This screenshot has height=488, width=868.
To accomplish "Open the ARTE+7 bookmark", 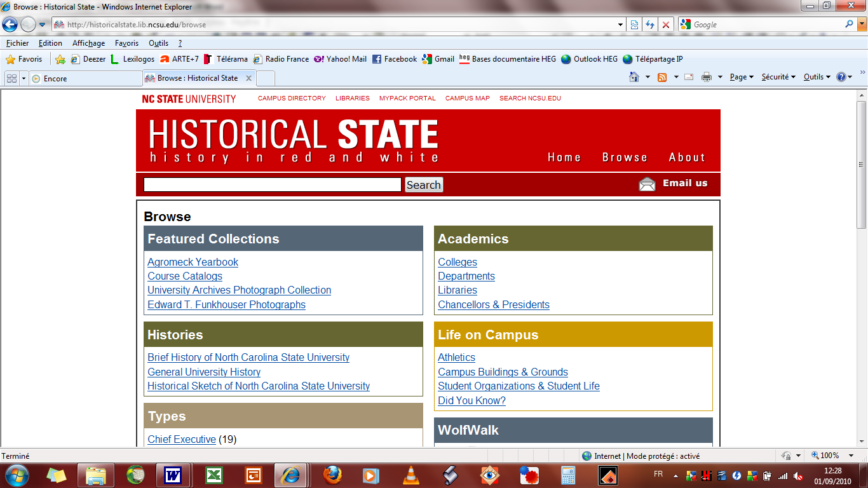I will click(x=179, y=59).
